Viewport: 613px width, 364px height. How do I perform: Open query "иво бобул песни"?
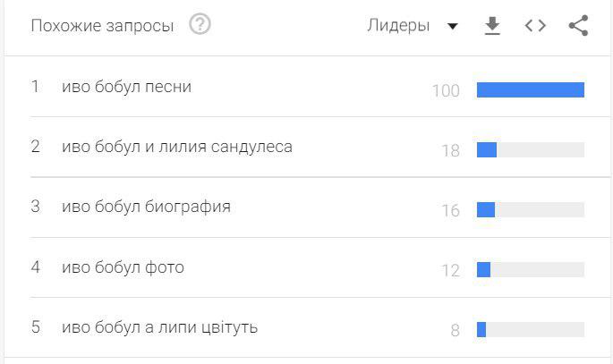click(126, 87)
